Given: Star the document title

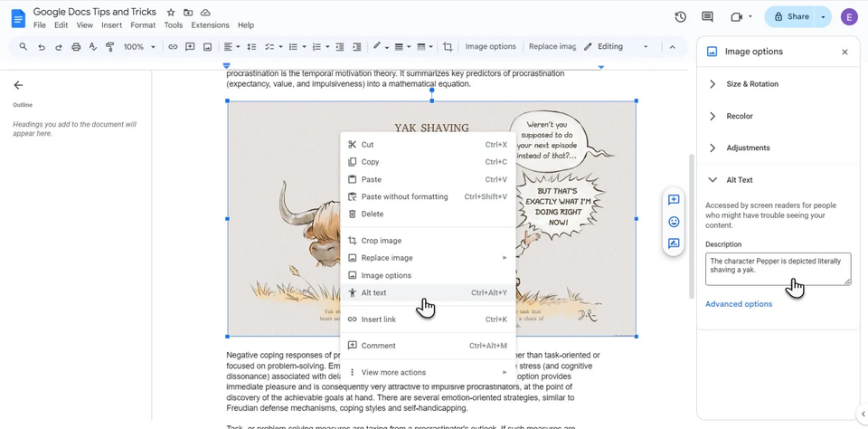Looking at the screenshot, I should tap(171, 12).
